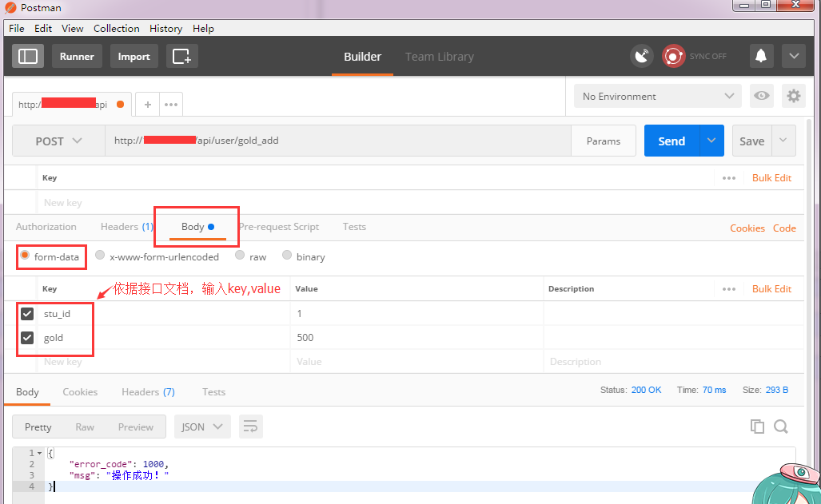Viewport: 821px width, 504px height.
Task: Search within the response body
Action: click(x=781, y=427)
